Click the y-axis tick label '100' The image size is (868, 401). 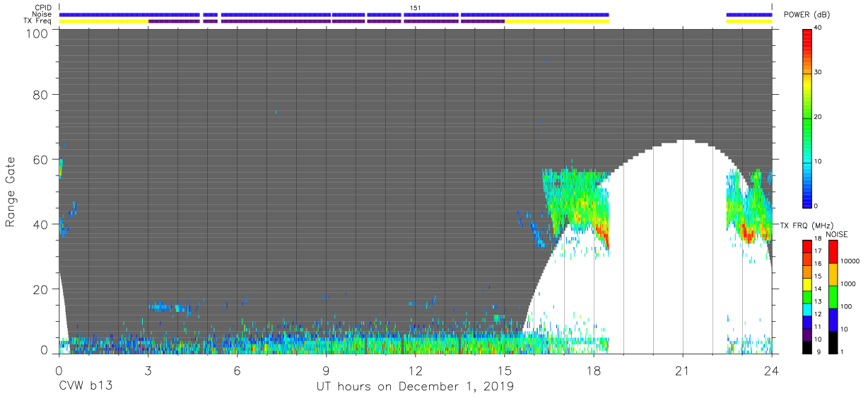click(37, 33)
